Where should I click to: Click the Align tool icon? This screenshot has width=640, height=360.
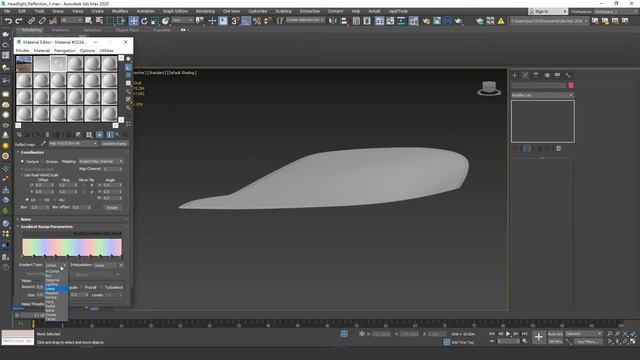click(344, 21)
